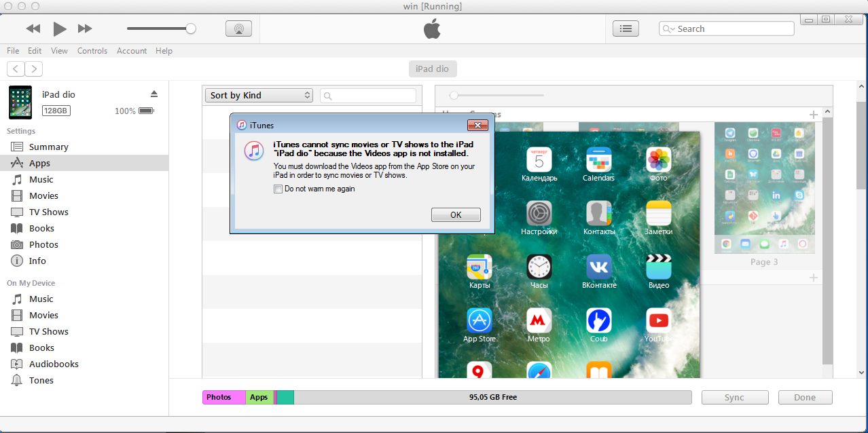This screenshot has height=433, width=868.
Task: Click the Видео app icon
Action: point(658,267)
